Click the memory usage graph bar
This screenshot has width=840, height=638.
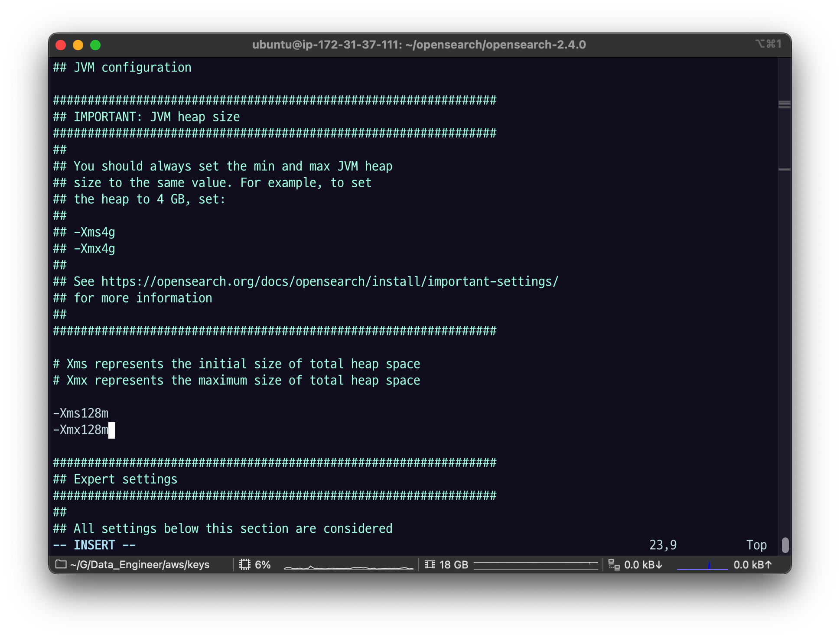(536, 565)
